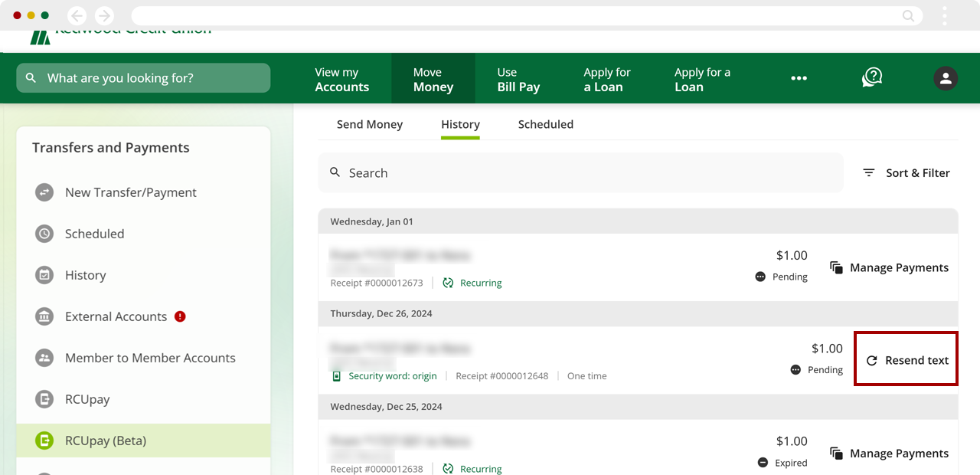
Task: Open the first Apply for a Loan menu
Action: 607,80
